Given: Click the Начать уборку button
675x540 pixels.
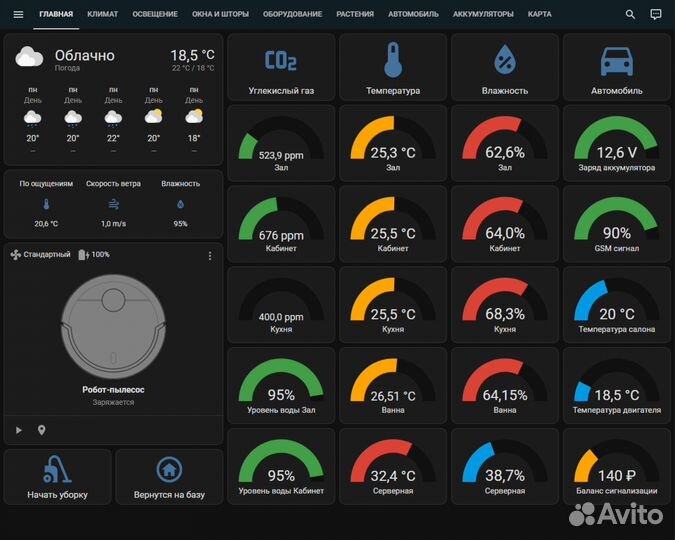Looking at the screenshot, I should coord(57,476).
